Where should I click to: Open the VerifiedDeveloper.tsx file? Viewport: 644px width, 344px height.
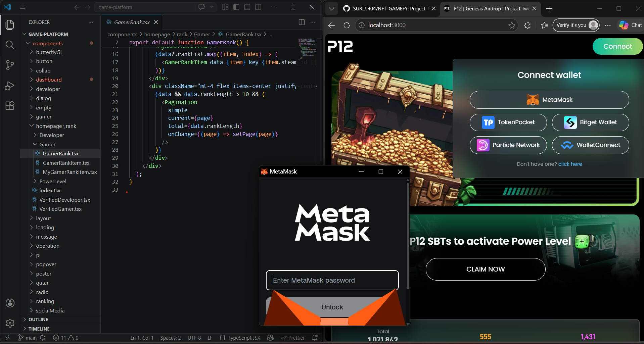click(x=64, y=200)
